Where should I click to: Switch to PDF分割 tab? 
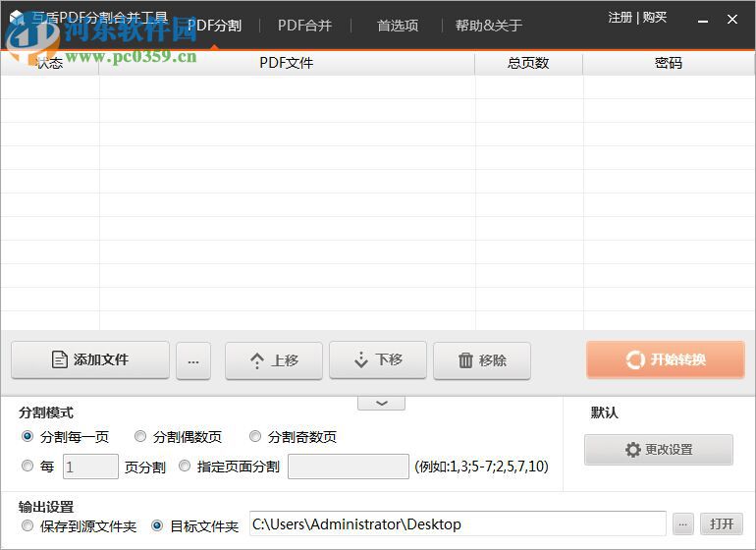[215, 26]
